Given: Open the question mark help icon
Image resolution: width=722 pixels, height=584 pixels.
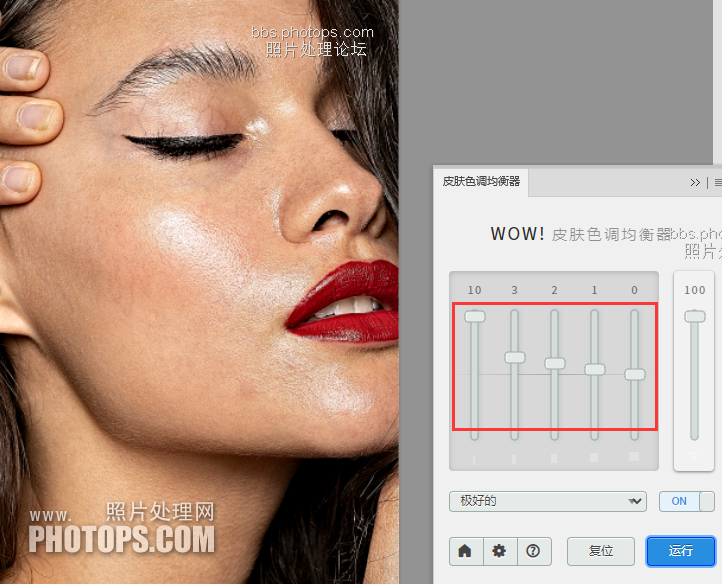Looking at the screenshot, I should pos(534,551).
